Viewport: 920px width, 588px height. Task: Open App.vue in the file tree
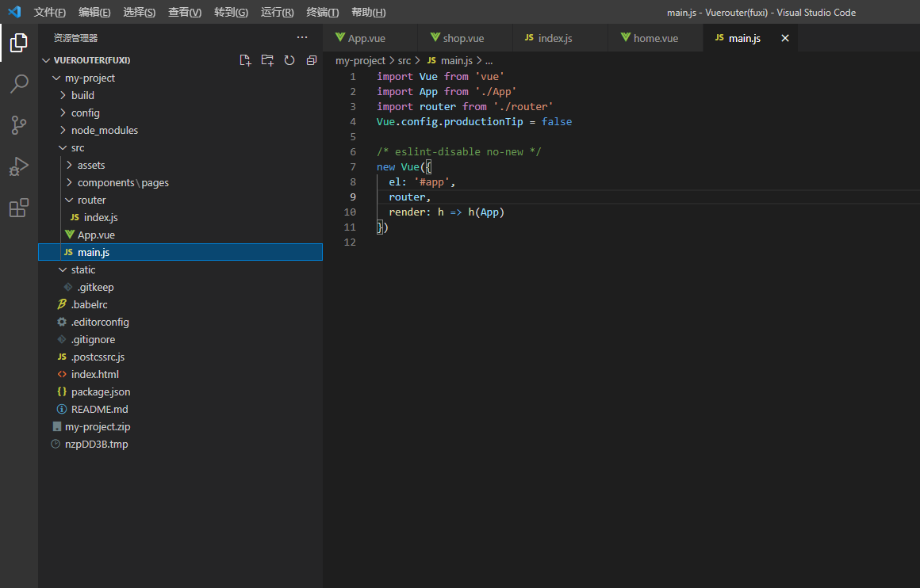(x=180, y=235)
